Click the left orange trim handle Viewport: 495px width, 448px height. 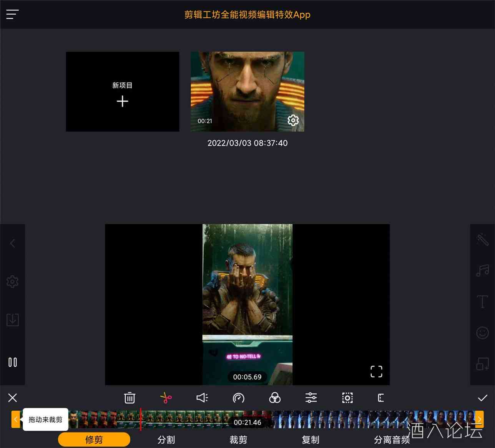click(x=15, y=419)
